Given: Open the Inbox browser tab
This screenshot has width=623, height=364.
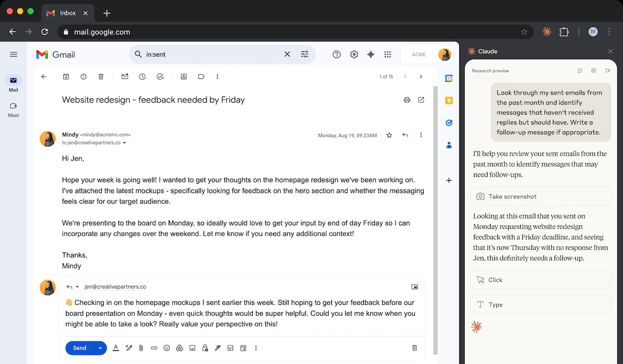Looking at the screenshot, I should click(x=67, y=13).
